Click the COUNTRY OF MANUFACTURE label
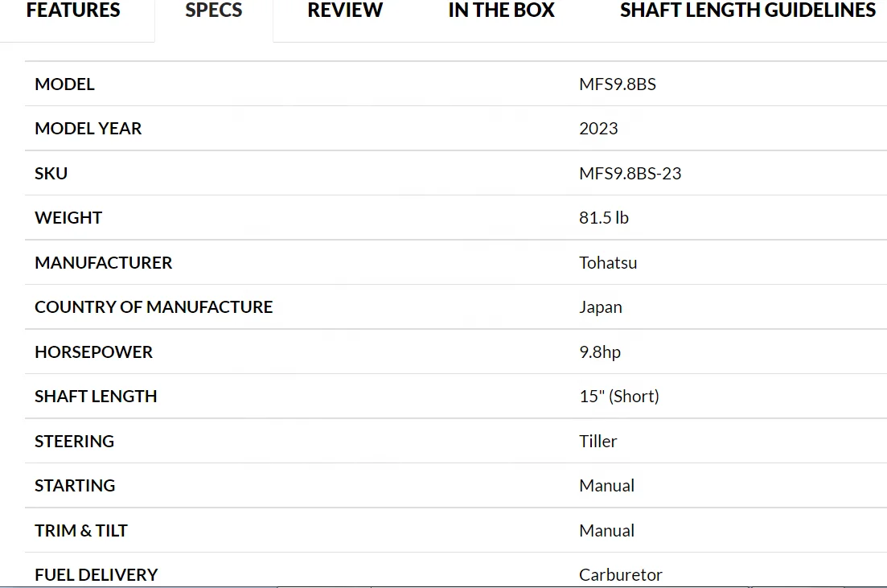This screenshot has width=887, height=588. [154, 307]
